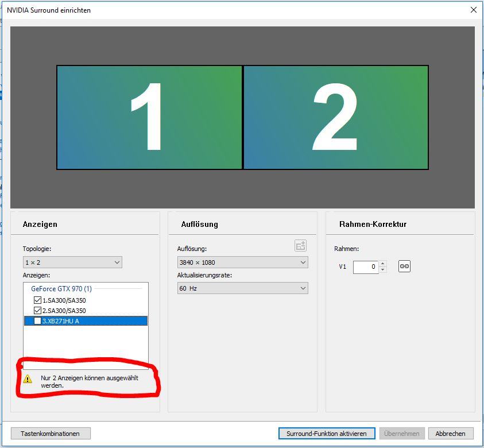Select the 3.XB271HU A list row
Viewport: 484px width, 448px height.
click(x=86, y=321)
